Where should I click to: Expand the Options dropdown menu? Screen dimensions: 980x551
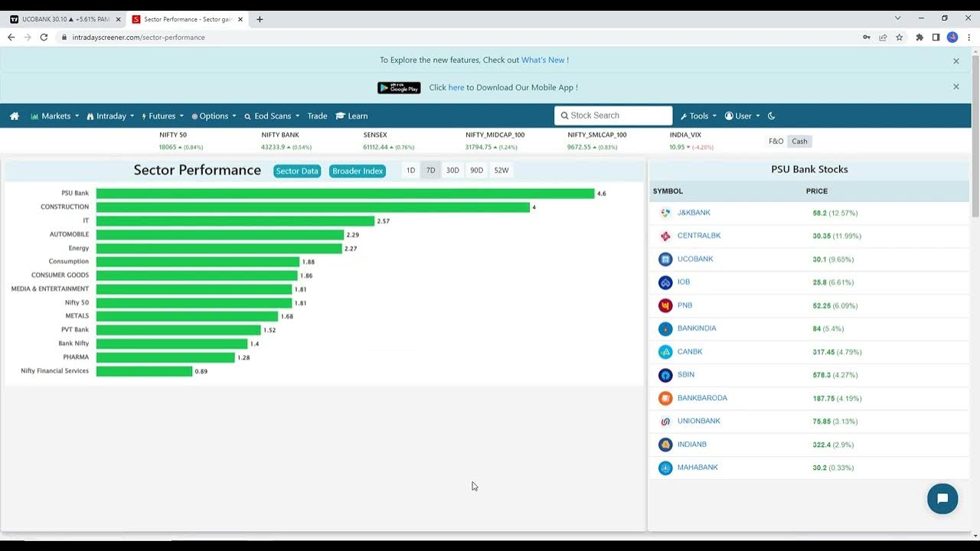(x=214, y=116)
